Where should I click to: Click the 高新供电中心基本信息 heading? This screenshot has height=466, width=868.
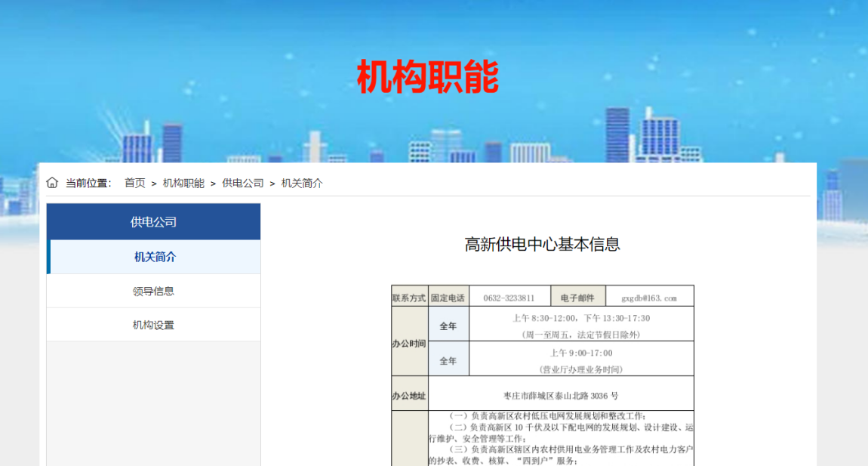click(x=542, y=244)
